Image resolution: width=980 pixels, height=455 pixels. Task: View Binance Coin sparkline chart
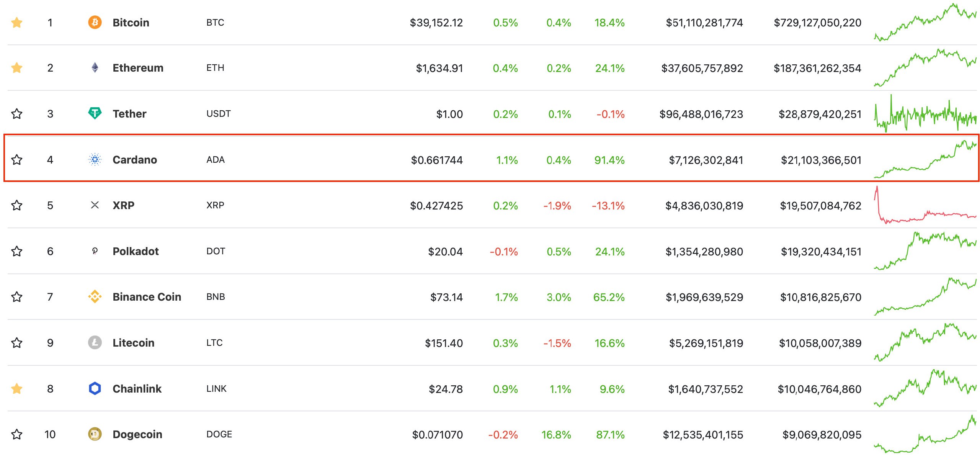925,296
